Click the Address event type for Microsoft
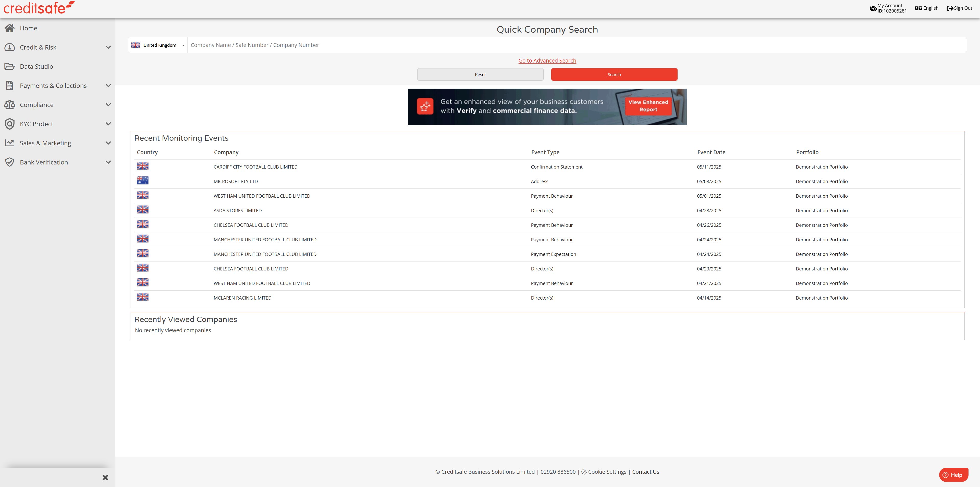Screen dimensions: 980x487 coord(539,181)
